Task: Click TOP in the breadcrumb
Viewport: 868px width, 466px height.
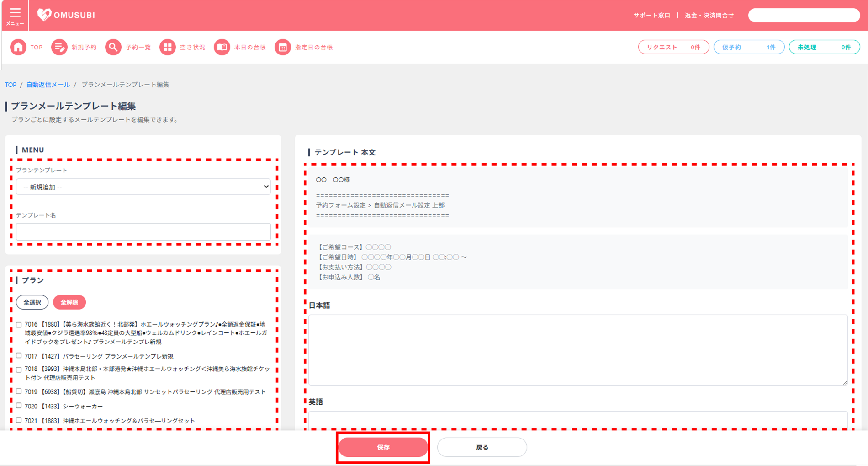Action: click(x=11, y=85)
